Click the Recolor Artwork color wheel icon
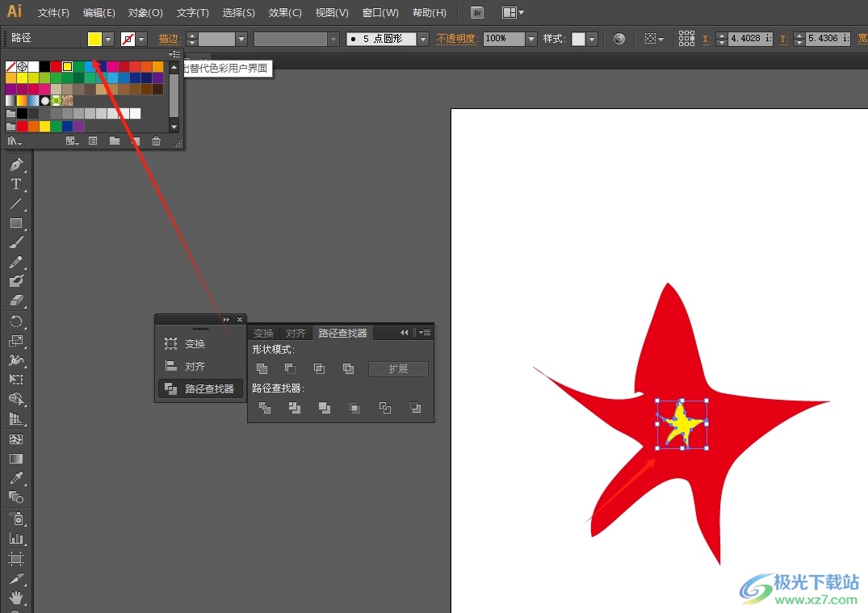868x613 pixels. click(x=619, y=39)
